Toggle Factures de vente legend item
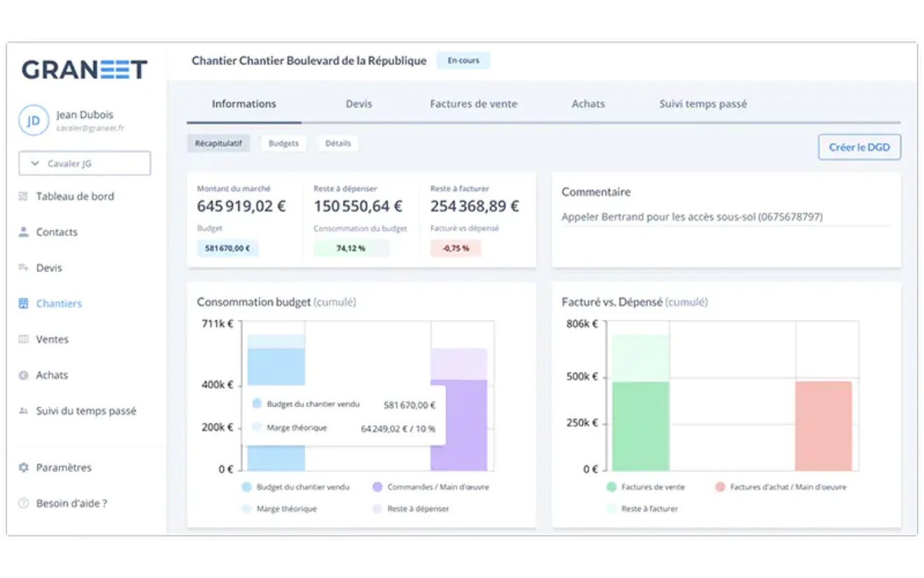 (x=646, y=487)
